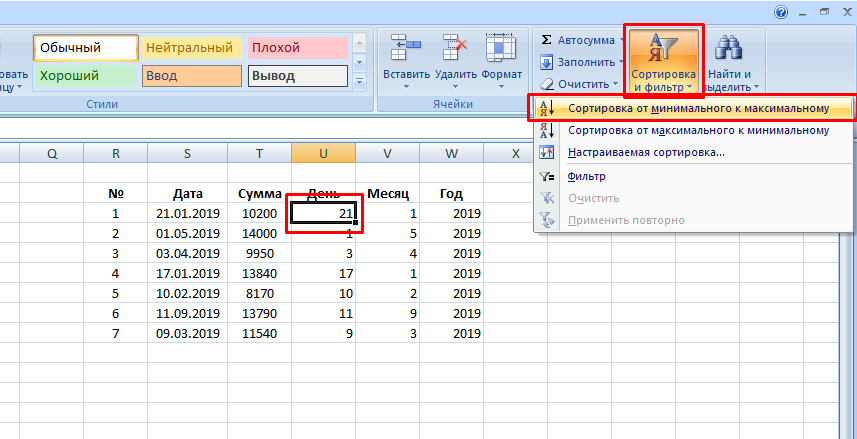Open Excel help question mark icon

point(780,11)
